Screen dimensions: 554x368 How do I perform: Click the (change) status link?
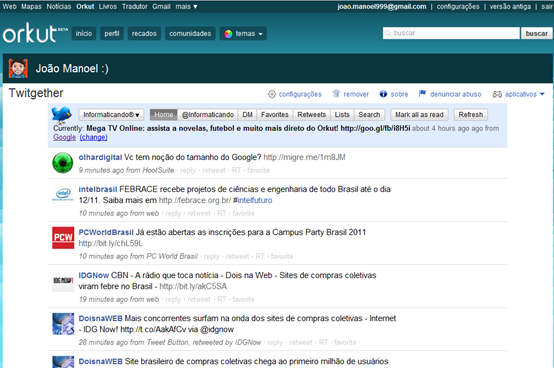(93, 137)
